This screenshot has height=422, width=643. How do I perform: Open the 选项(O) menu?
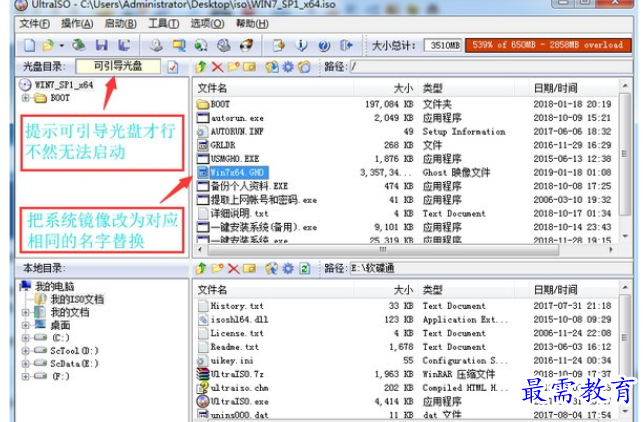pyautogui.click(x=207, y=24)
